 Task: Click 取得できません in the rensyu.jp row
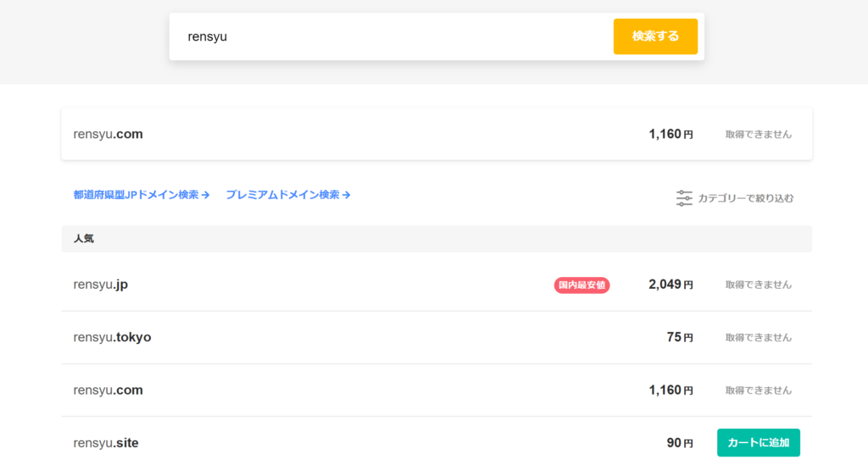pyautogui.click(x=758, y=285)
